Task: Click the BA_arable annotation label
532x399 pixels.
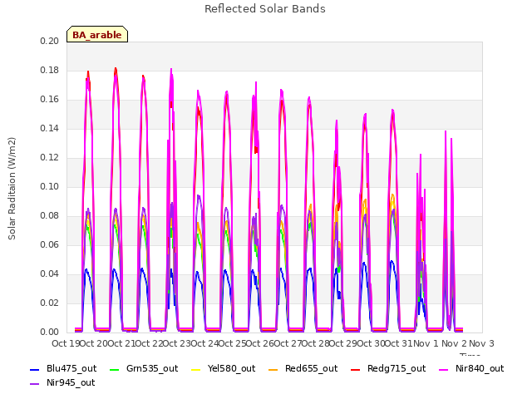Action: (x=97, y=35)
